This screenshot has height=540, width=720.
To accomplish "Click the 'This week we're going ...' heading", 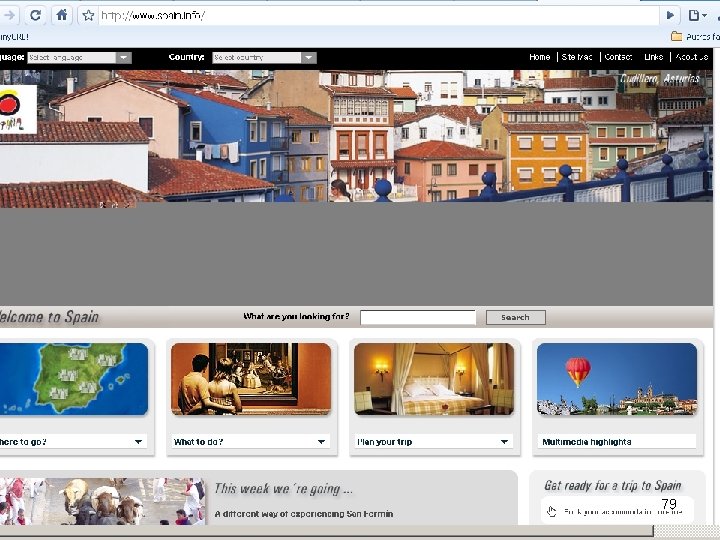I will (x=283, y=489).
